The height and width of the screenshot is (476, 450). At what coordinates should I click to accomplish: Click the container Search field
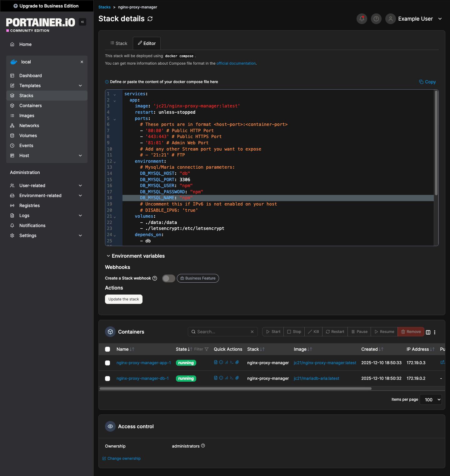[x=222, y=331]
